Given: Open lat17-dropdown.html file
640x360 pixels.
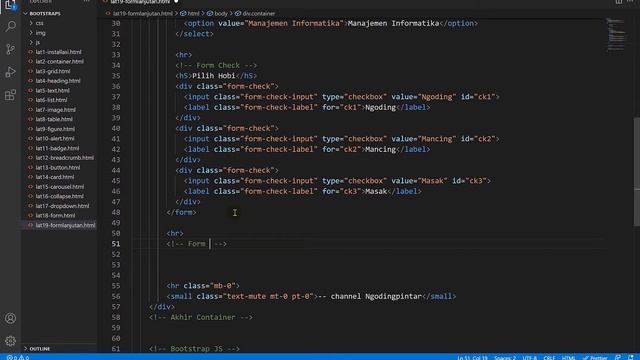Looking at the screenshot, I should click(62, 206).
